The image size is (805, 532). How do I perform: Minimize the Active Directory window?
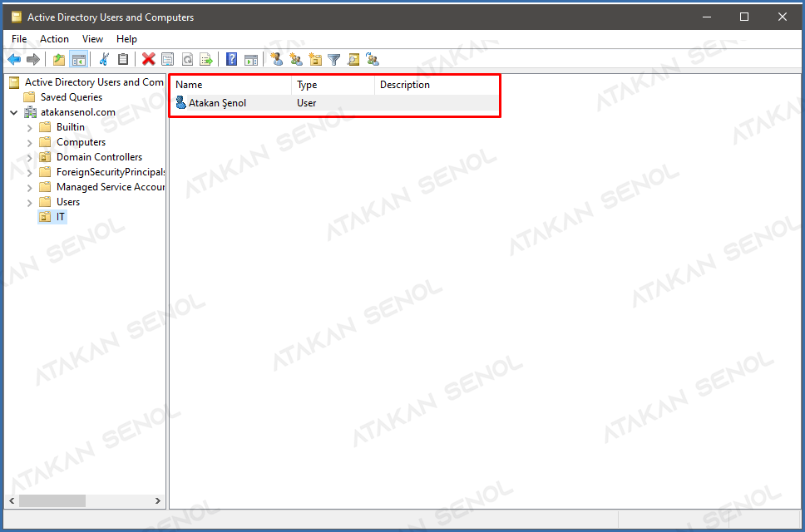pos(707,17)
